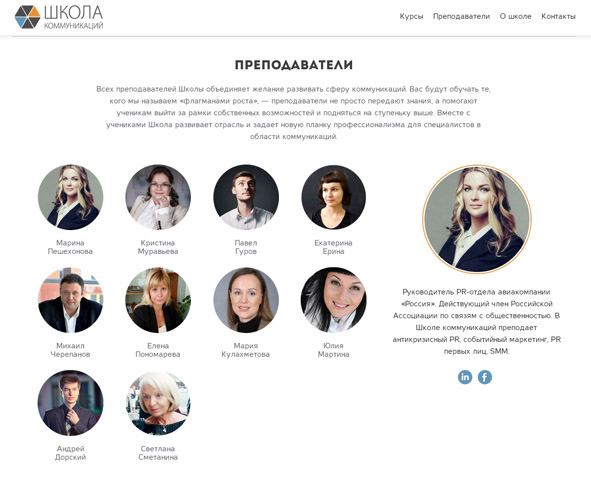
Task: Open the Контакты page
Action: coord(558,16)
